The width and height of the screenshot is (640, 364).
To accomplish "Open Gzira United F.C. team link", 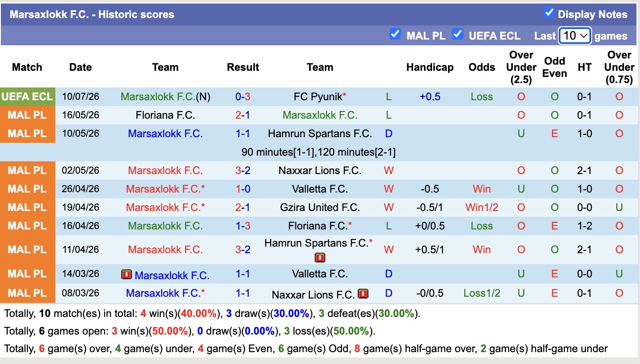I will [x=320, y=207].
